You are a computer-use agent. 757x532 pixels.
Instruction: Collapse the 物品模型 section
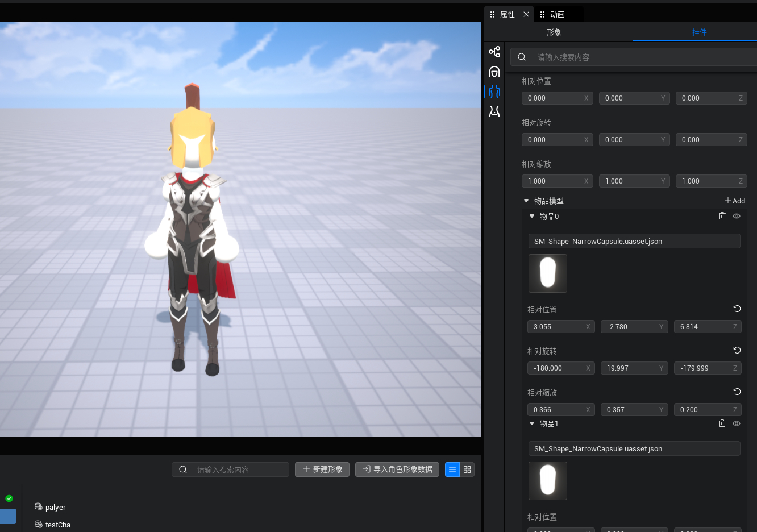tap(526, 201)
